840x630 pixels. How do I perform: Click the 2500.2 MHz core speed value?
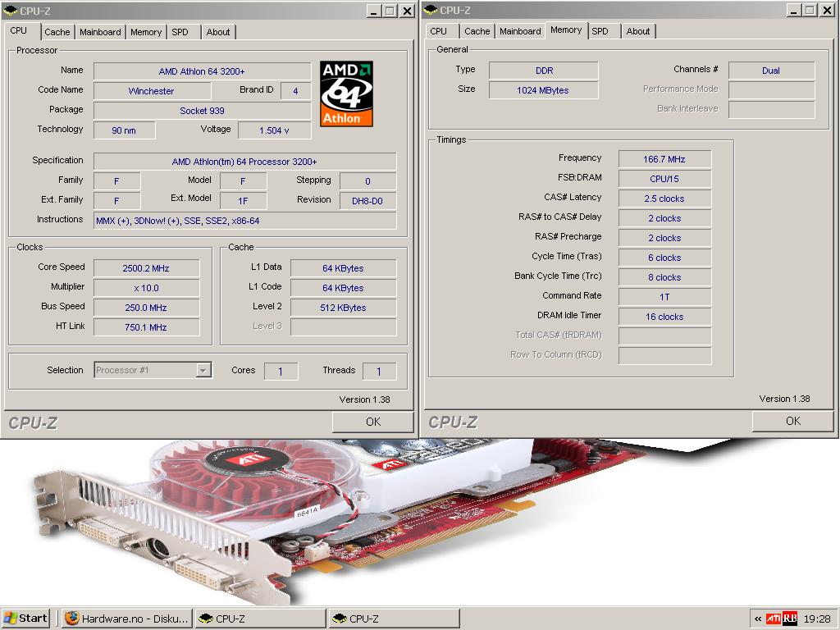146,268
